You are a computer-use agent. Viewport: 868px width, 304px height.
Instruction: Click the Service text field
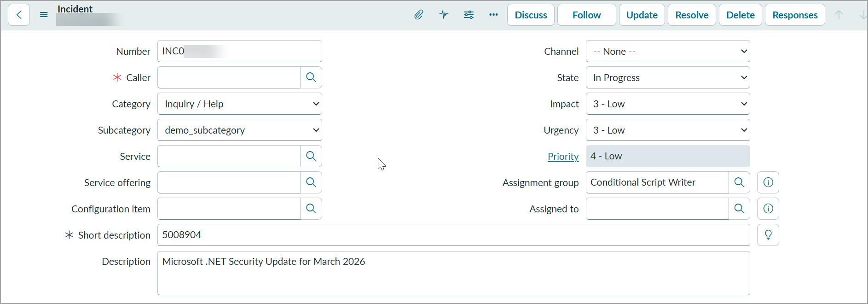point(229,156)
